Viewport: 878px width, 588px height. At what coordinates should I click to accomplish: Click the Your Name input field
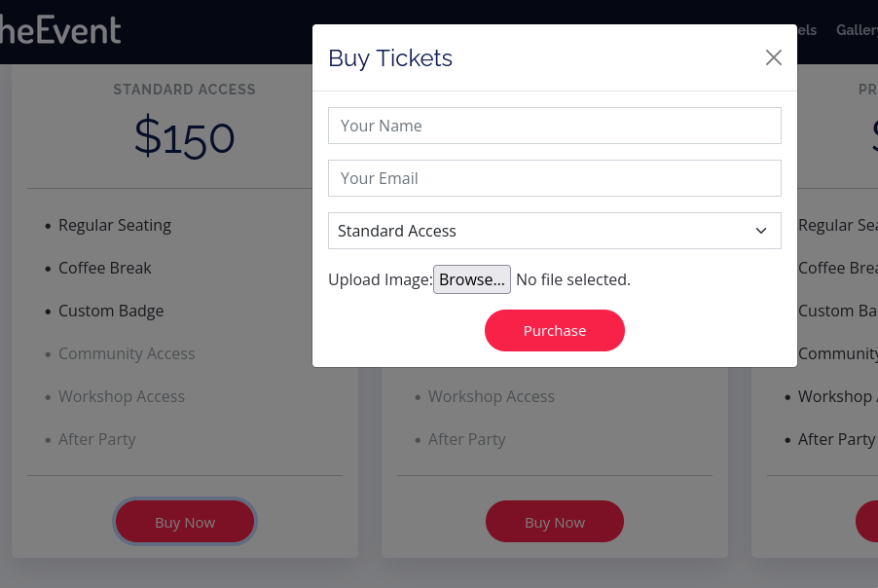pos(554,126)
